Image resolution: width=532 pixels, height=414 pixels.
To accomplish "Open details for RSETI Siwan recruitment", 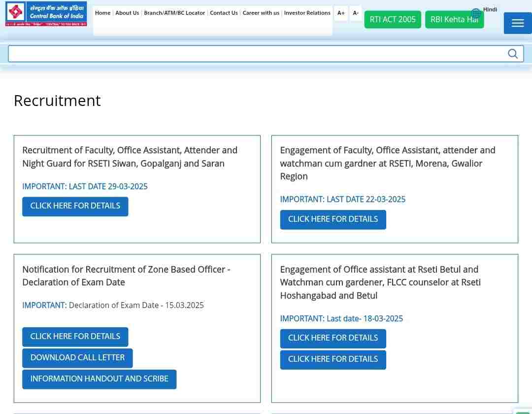I will [x=75, y=207].
